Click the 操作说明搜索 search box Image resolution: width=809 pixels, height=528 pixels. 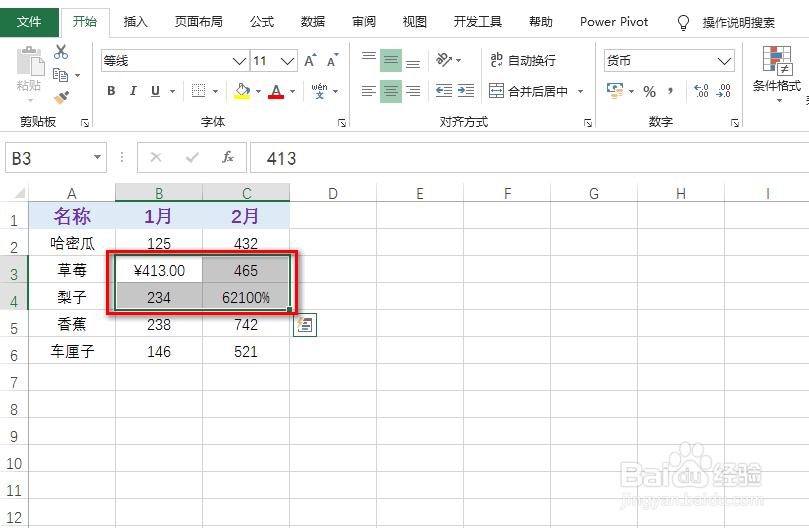(738, 22)
